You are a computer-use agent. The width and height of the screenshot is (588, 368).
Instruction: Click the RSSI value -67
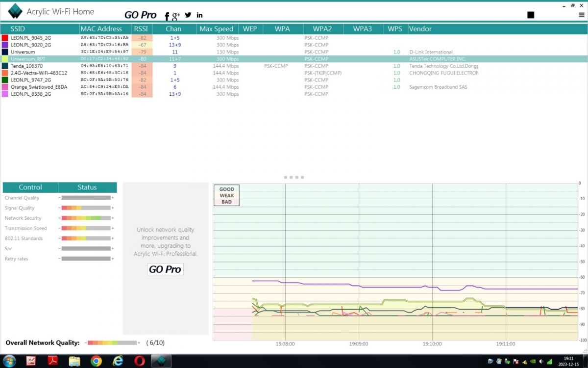[x=142, y=45]
